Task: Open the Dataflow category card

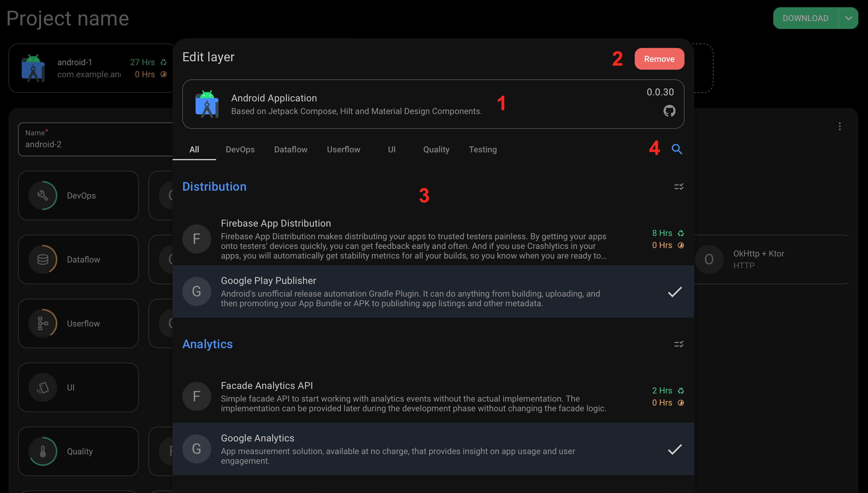Action: (x=78, y=259)
